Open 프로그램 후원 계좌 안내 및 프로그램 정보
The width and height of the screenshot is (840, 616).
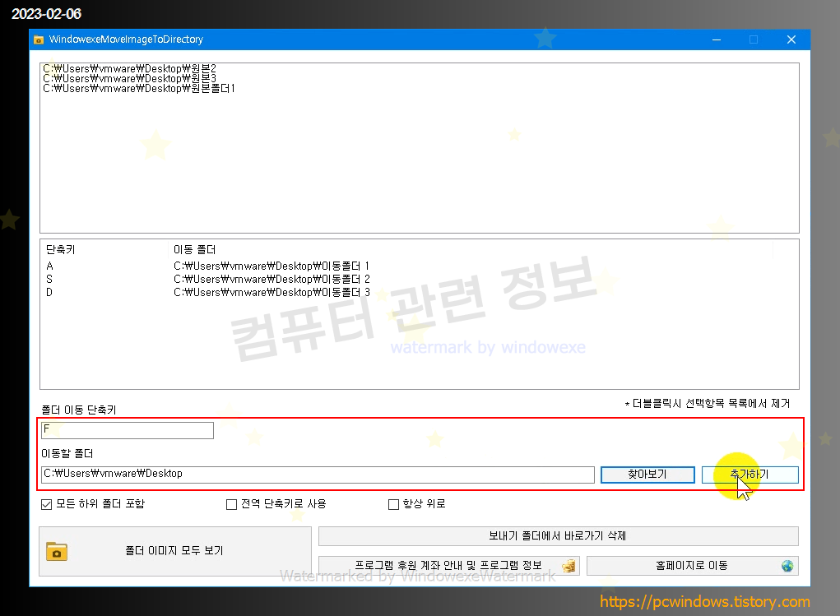449,566
